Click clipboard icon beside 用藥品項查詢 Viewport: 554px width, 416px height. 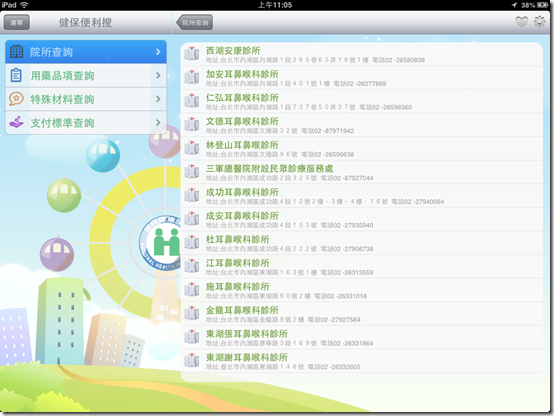[16, 75]
